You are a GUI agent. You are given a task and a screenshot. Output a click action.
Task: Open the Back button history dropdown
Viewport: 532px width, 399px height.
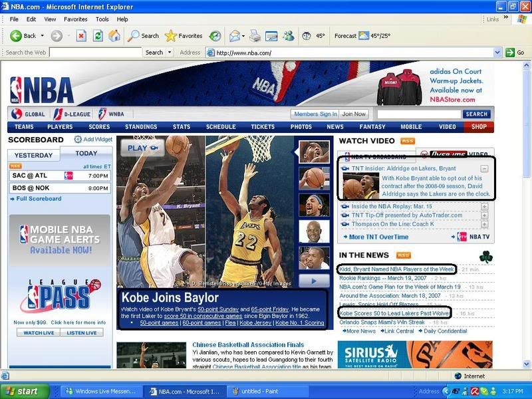pos(43,36)
